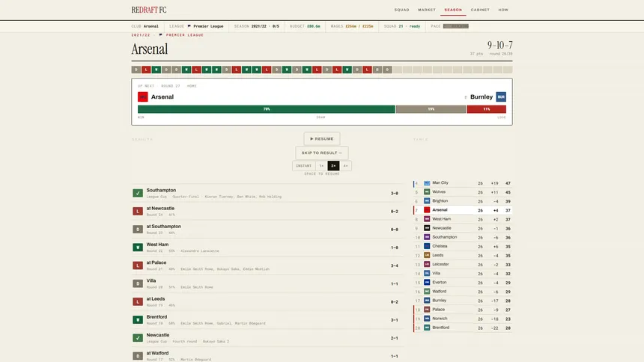Set speed to Instant
This screenshot has width=644, height=362.
[x=304, y=166]
